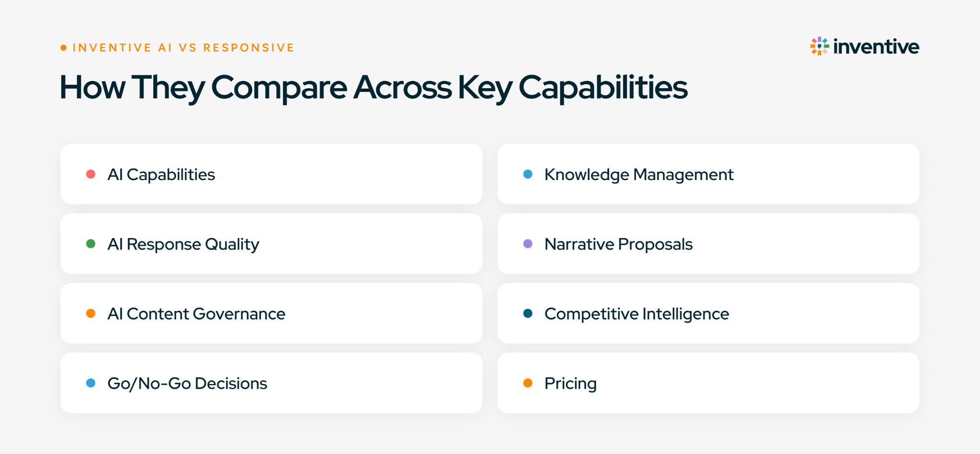Screen dimensions: 980x454
Task: Click the dark teal dot beside Competitive Intelligence
Action: [x=528, y=313]
